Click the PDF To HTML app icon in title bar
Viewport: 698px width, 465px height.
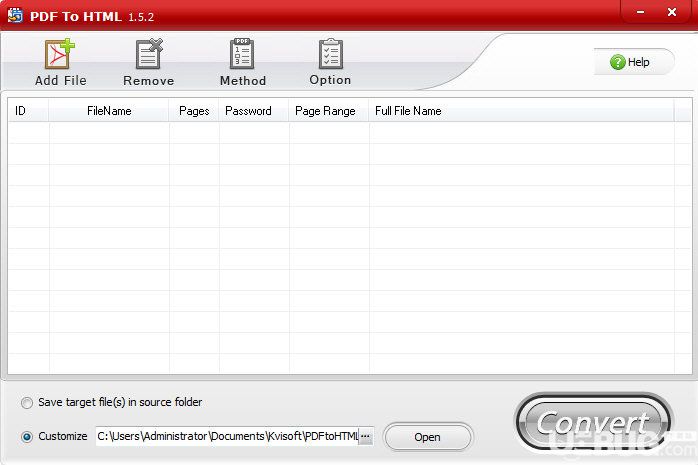(15, 16)
